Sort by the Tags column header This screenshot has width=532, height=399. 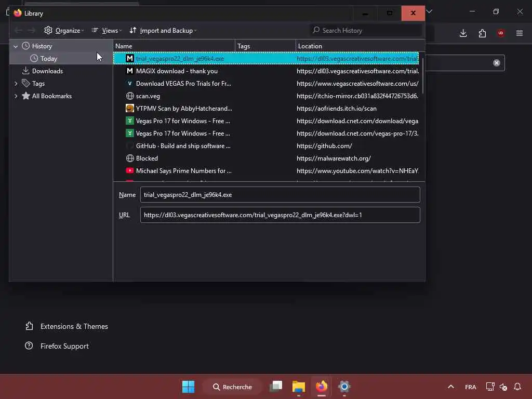click(x=265, y=46)
